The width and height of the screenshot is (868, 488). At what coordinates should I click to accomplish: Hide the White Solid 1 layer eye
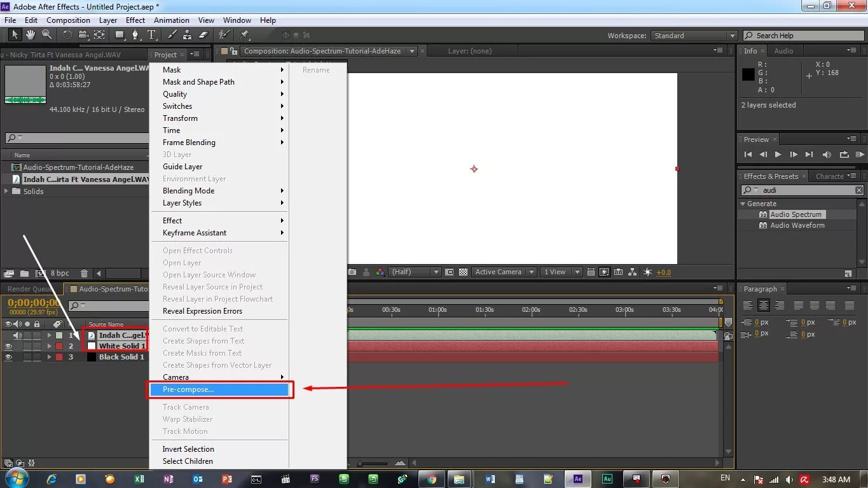(x=8, y=346)
